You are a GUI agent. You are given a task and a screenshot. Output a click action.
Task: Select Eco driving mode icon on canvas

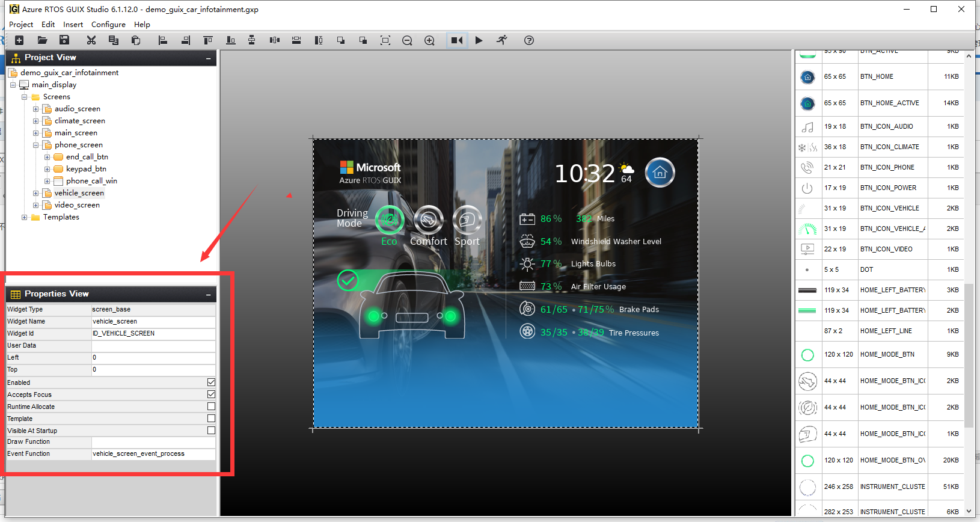click(x=390, y=220)
